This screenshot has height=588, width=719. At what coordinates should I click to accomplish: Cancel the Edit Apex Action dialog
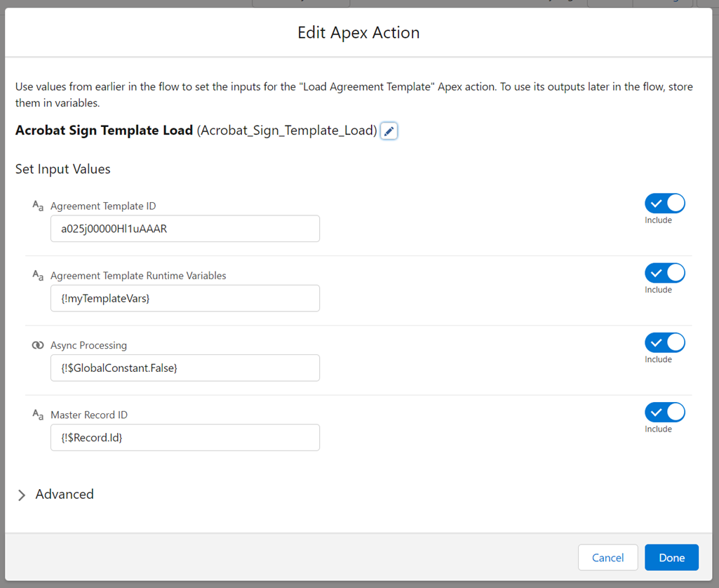[x=607, y=557]
